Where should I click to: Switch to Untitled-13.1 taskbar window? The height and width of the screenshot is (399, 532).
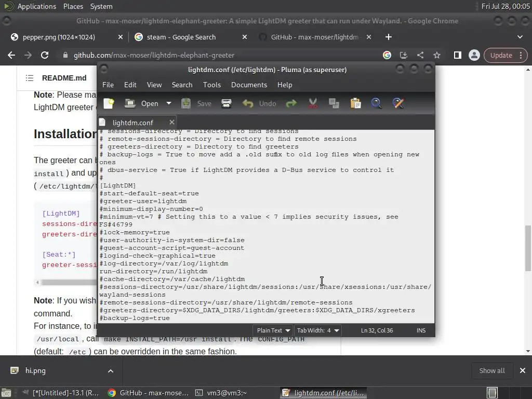click(60, 393)
